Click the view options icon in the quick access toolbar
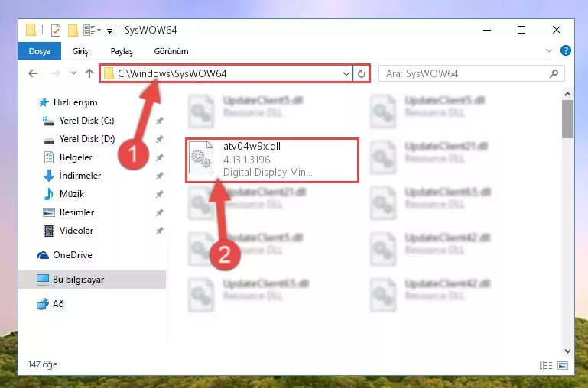Viewport: 588px width, 388px height. tap(89, 30)
